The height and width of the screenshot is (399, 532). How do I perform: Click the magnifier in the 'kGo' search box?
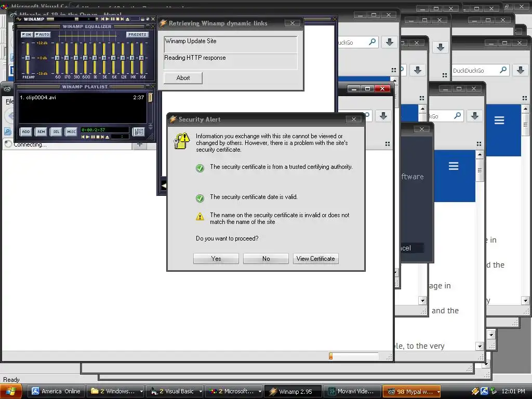tap(458, 116)
